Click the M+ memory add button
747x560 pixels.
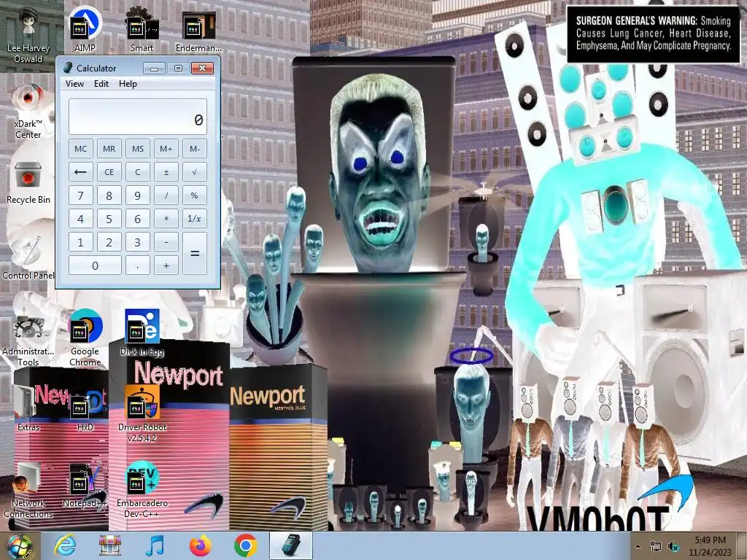(x=166, y=149)
